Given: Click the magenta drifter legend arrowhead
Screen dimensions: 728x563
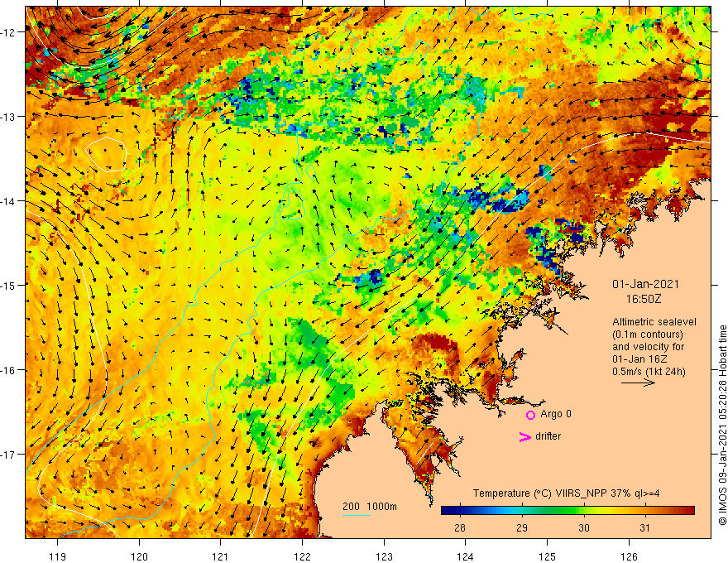Looking at the screenshot, I should (x=524, y=436).
